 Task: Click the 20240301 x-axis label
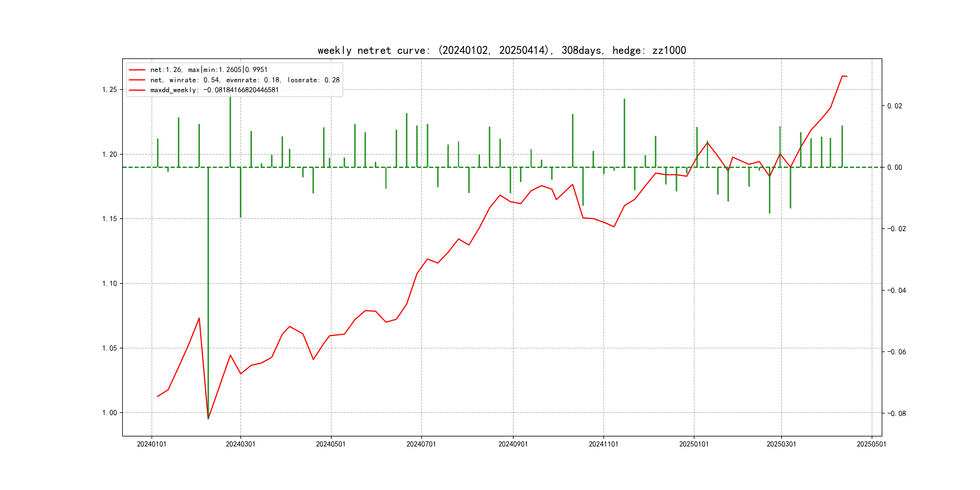click(x=240, y=444)
